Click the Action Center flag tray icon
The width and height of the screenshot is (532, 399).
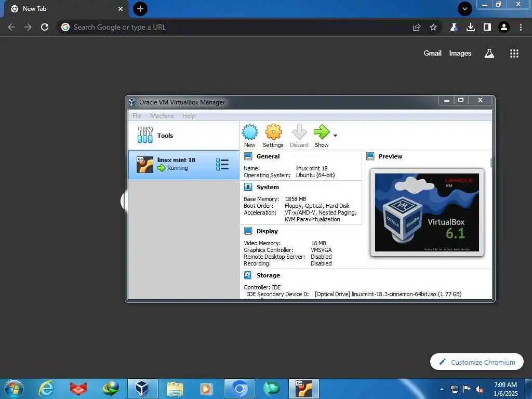coord(467,389)
